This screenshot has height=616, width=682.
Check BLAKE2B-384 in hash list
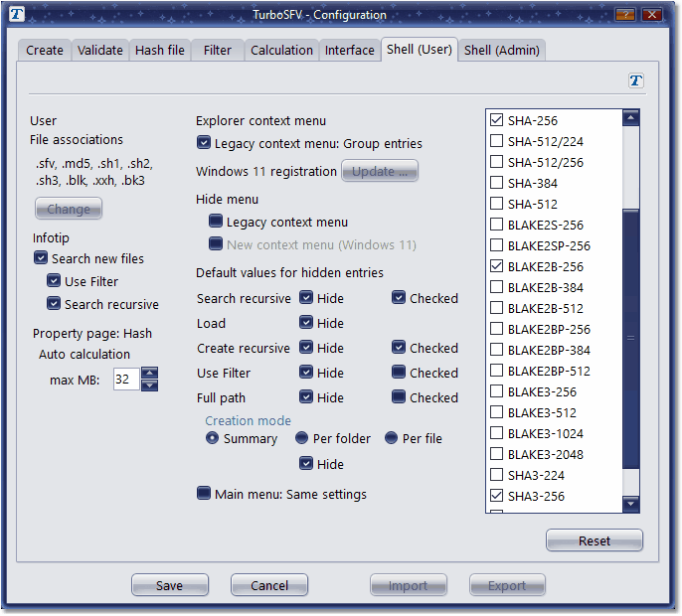(x=496, y=286)
